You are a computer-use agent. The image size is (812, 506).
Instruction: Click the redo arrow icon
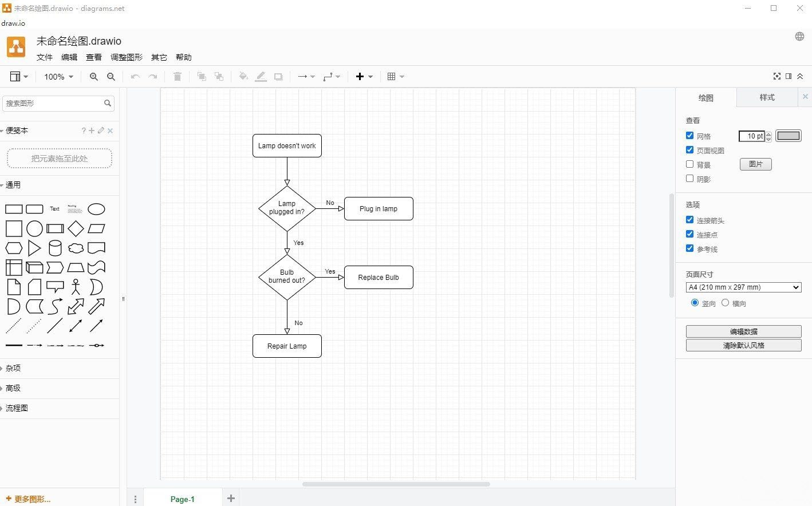pyautogui.click(x=152, y=77)
